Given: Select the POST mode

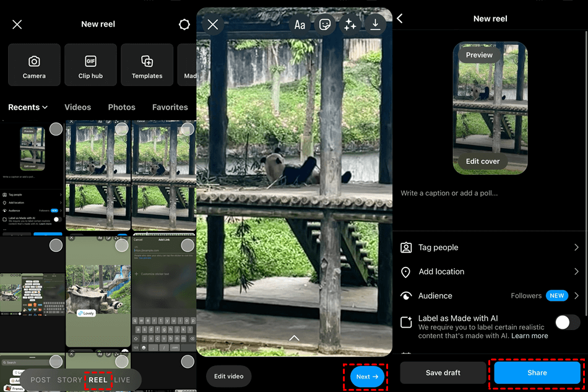Looking at the screenshot, I should (x=40, y=380).
